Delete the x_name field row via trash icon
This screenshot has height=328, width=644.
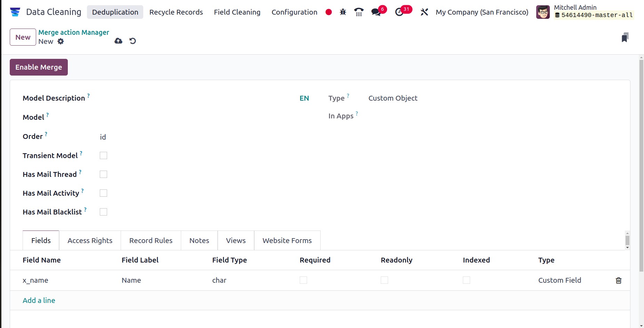coord(618,280)
